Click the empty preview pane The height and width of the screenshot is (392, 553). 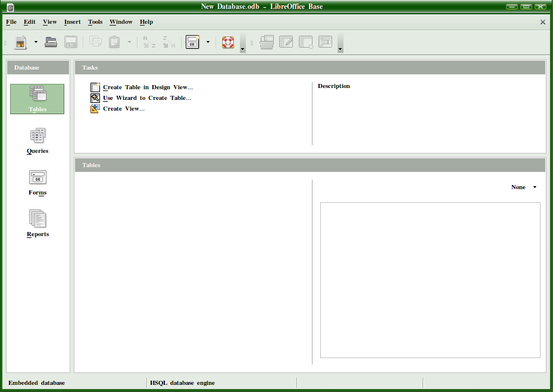[x=430, y=280]
